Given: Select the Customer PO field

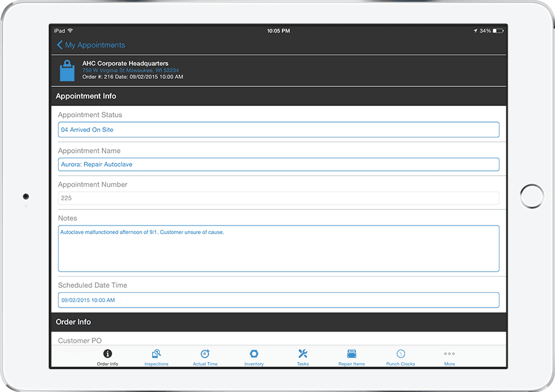Looking at the screenshot, I should pos(277,340).
